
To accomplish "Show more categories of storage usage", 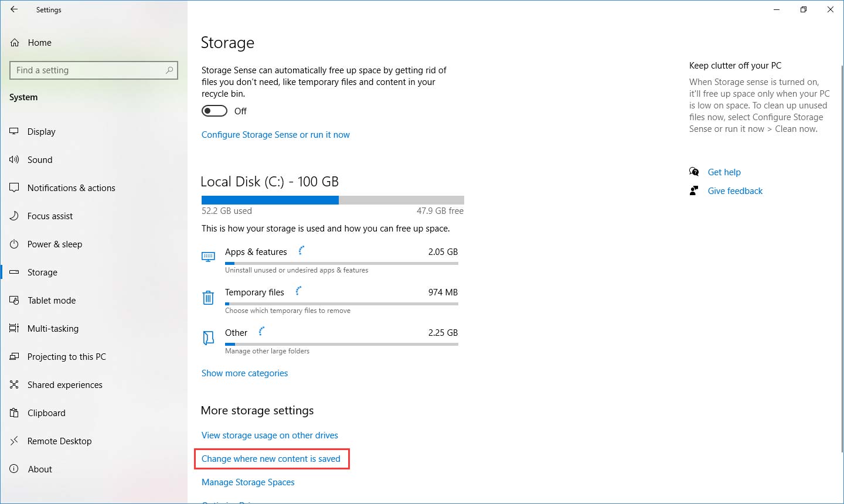I will [244, 373].
